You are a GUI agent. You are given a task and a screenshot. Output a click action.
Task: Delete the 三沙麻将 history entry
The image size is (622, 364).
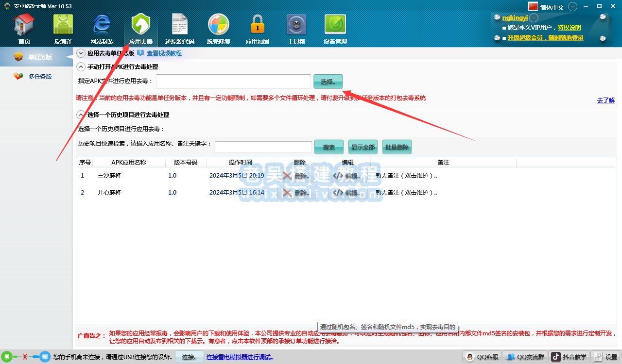(297, 176)
